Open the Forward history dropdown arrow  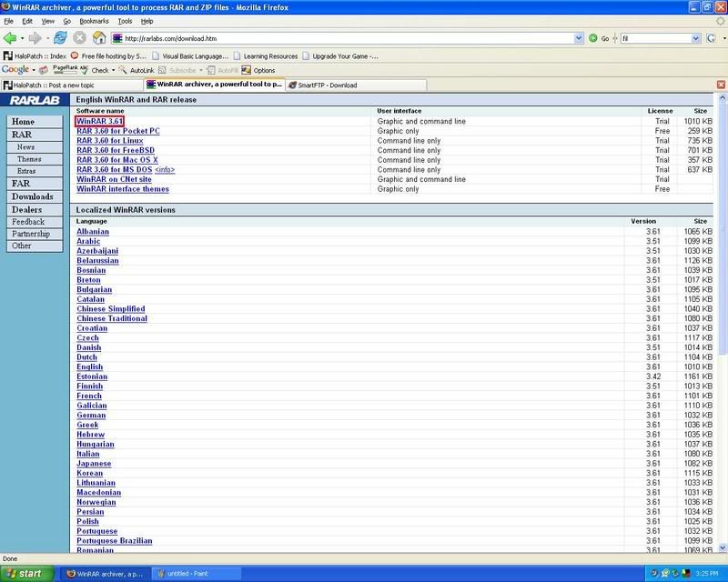click(x=47, y=38)
